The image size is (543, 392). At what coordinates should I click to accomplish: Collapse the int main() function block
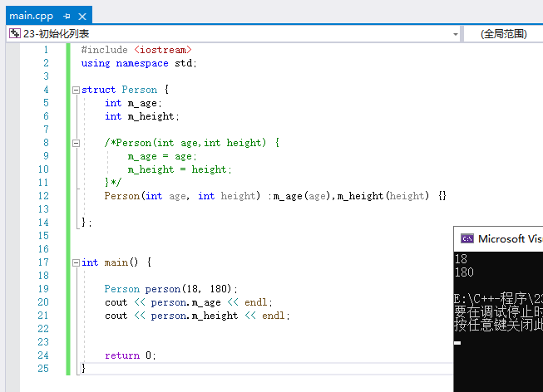[x=76, y=262]
